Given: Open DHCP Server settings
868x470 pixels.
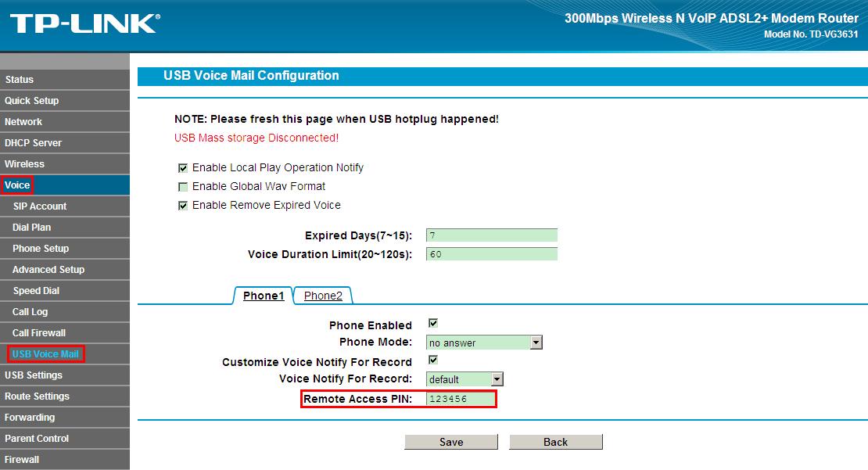Looking at the screenshot, I should 64,142.
